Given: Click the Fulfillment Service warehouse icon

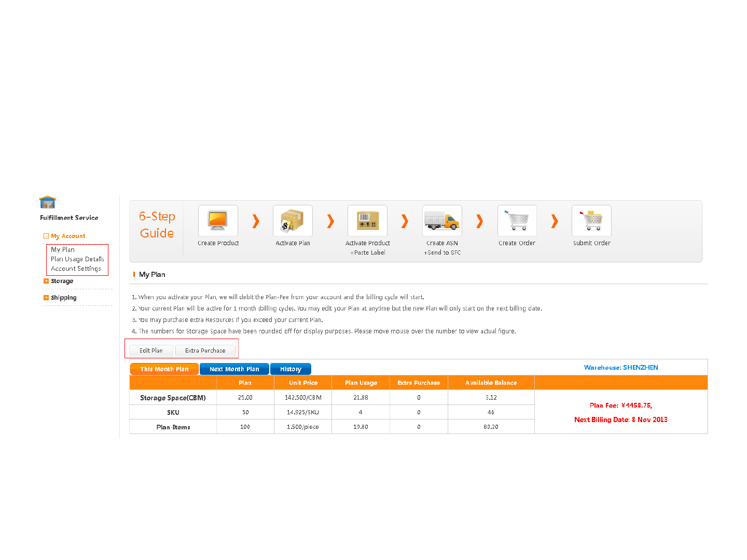Looking at the screenshot, I should pyautogui.click(x=47, y=202).
